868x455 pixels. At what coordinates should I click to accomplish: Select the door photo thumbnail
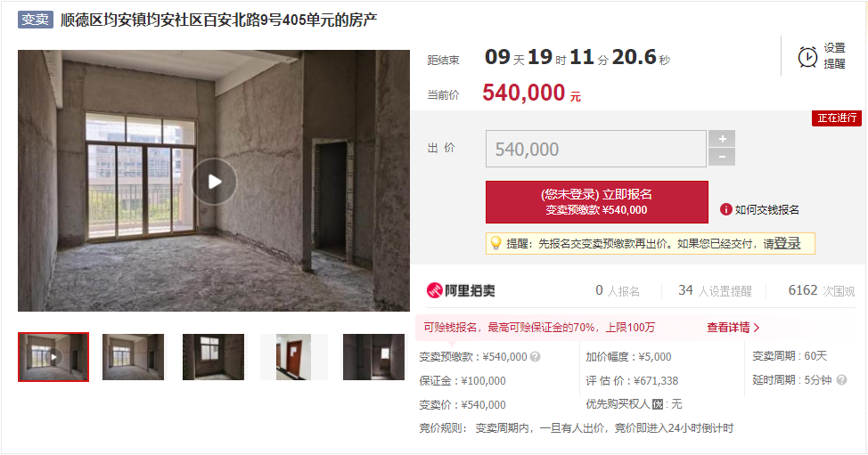293,356
